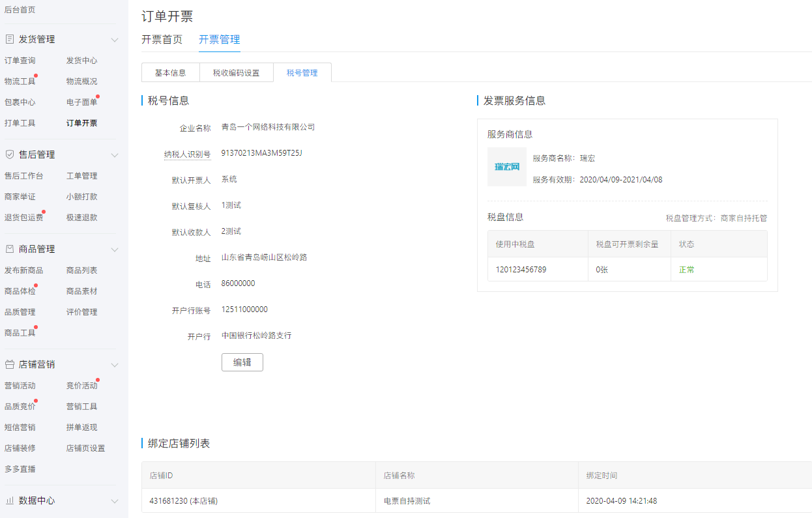Click the 瑞宏网 service provider logo
812x518 pixels.
point(507,167)
